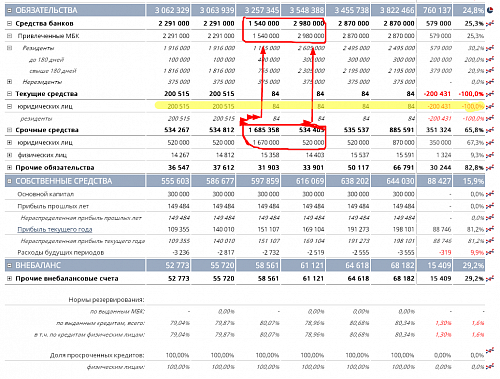
Task: Select the СОБСТВЕННЫЕ СРЕДСТВА header label
Action: tap(64, 181)
